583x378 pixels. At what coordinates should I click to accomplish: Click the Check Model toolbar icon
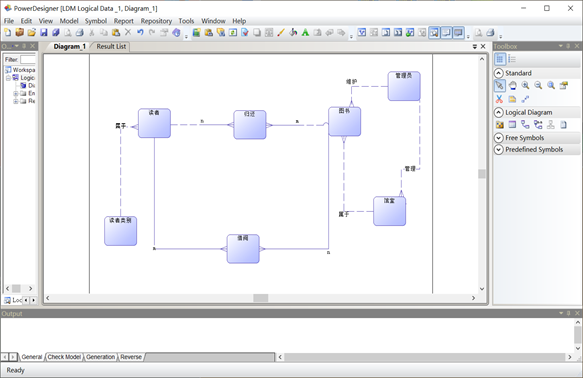point(245,33)
